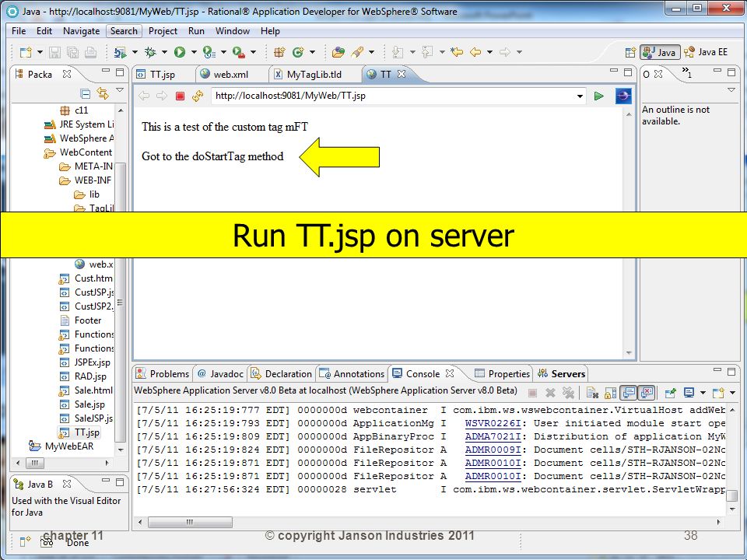This screenshot has height=560, width=747.
Task: Click the Debug bug icon in toolbar
Action: tap(150, 52)
